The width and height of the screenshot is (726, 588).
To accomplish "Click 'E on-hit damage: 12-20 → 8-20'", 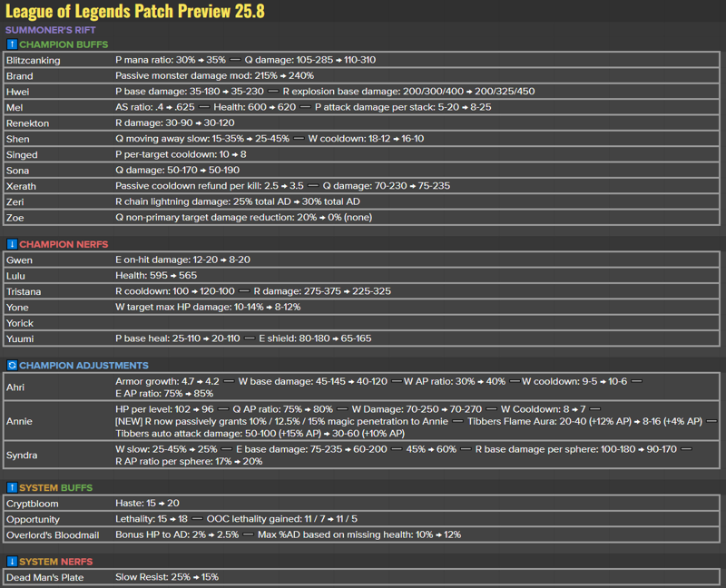I will point(183,260).
